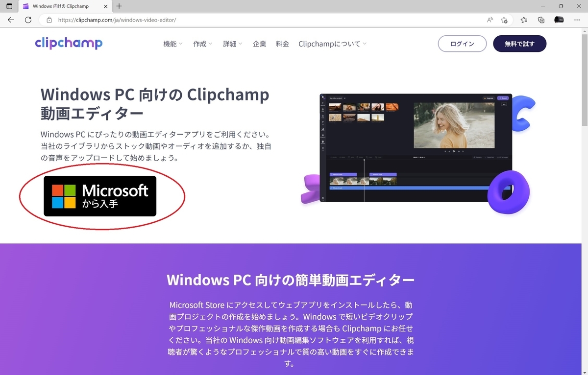
Task: Expand the 機能 menu
Action: pos(173,44)
